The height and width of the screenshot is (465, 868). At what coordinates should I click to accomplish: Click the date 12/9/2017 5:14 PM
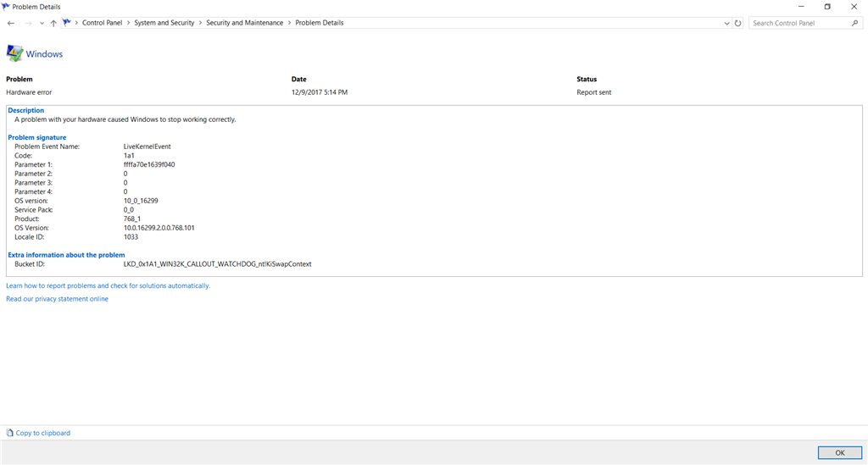[x=320, y=92]
